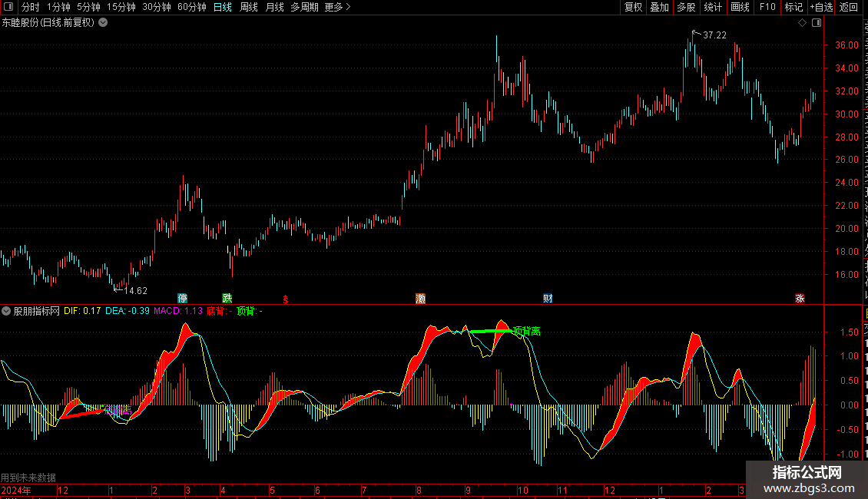
Task: Click the 标记 mark button
Action: [793, 7]
